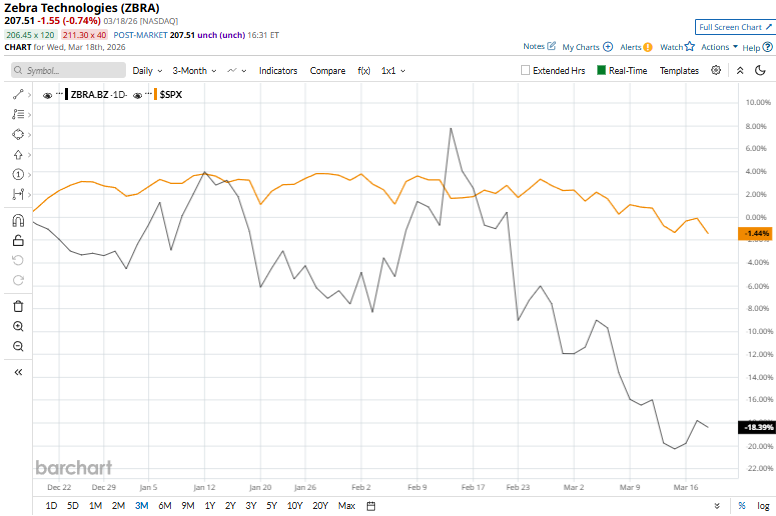Open the Actions dropdown menu
Image resolution: width=776 pixels, height=516 pixels.
pyautogui.click(x=719, y=47)
